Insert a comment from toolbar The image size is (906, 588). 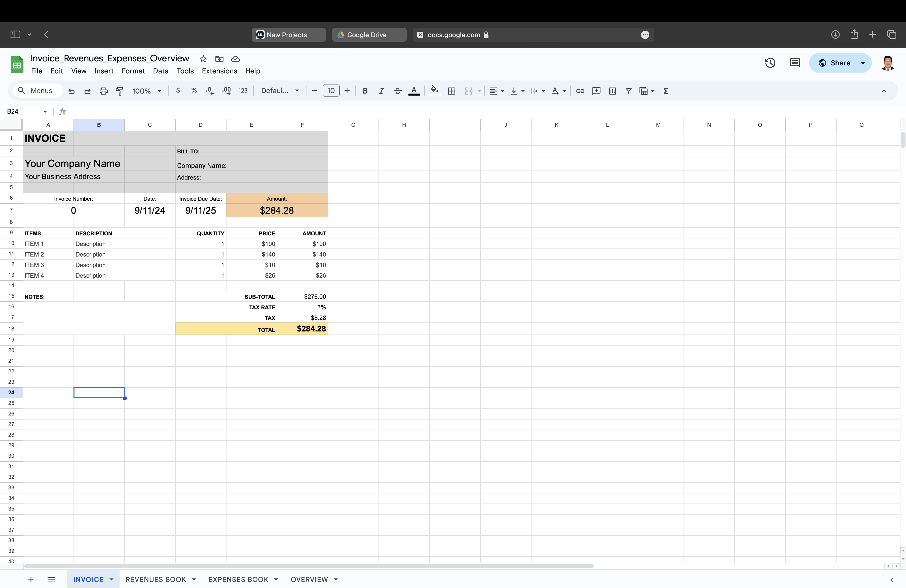pyautogui.click(x=596, y=91)
